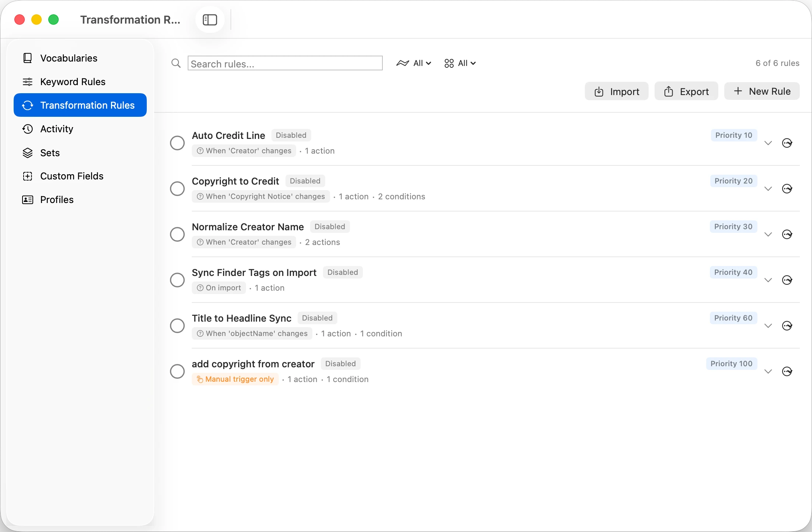Screen dimensions: 812x532
Task: Enable Sync Finder Tags on Import rule
Action: tap(177, 280)
